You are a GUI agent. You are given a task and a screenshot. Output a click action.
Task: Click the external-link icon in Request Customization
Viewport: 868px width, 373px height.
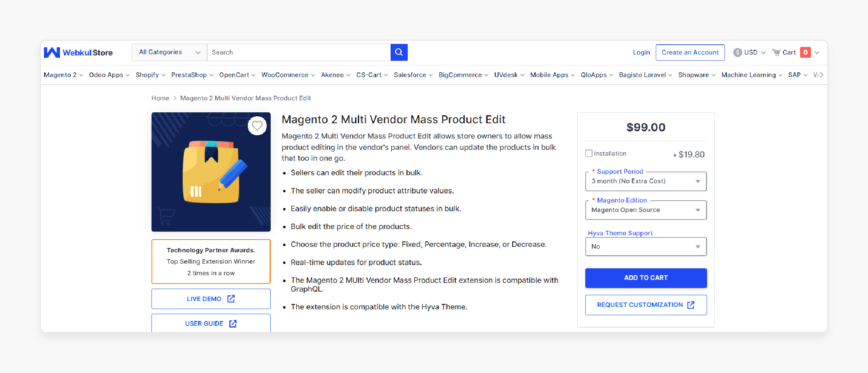click(x=691, y=305)
